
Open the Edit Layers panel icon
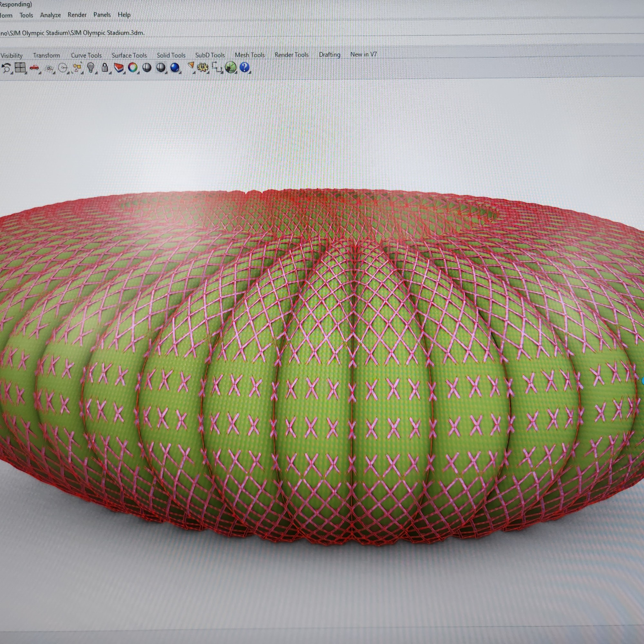click(x=119, y=68)
